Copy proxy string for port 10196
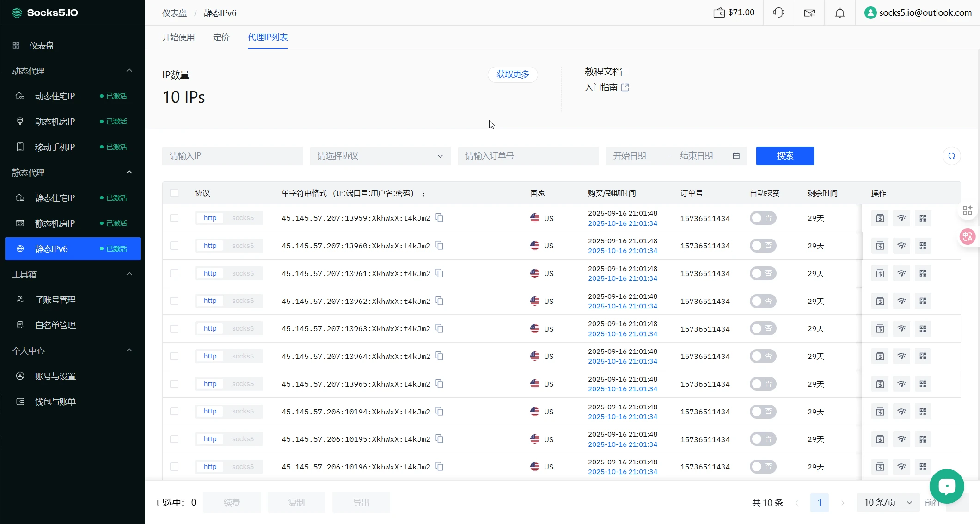The image size is (980, 524). pyautogui.click(x=440, y=467)
